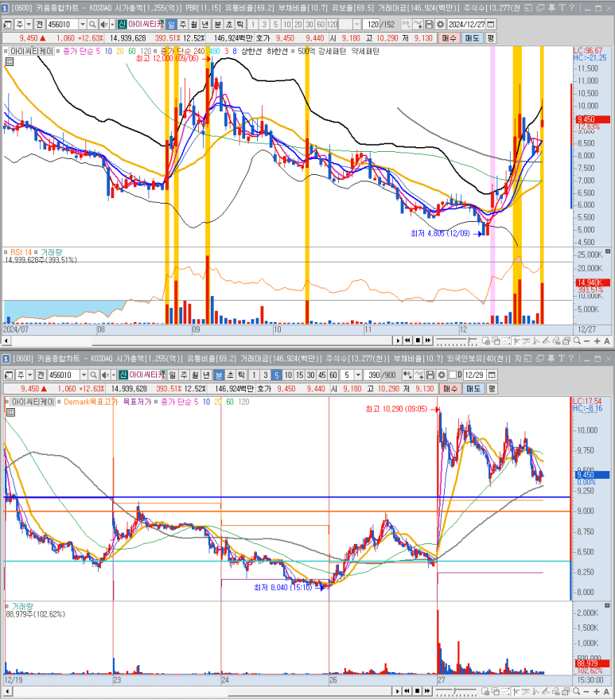This screenshot has height=700, width=615.
Task: Click the 전 button in lower chart toolbar
Action: pos(41,375)
